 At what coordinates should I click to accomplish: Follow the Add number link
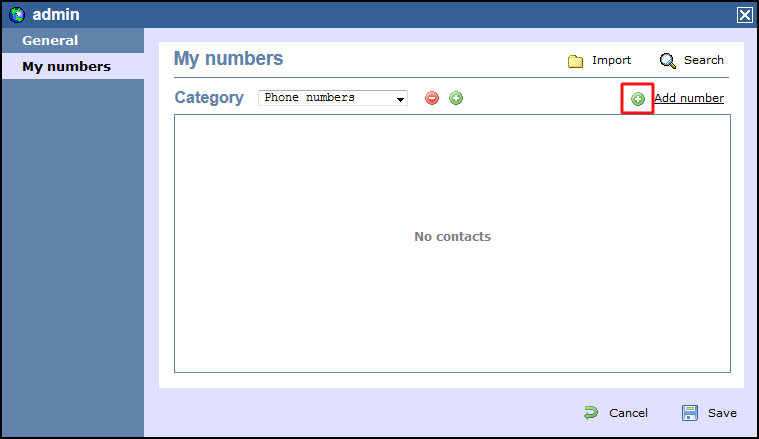point(689,98)
